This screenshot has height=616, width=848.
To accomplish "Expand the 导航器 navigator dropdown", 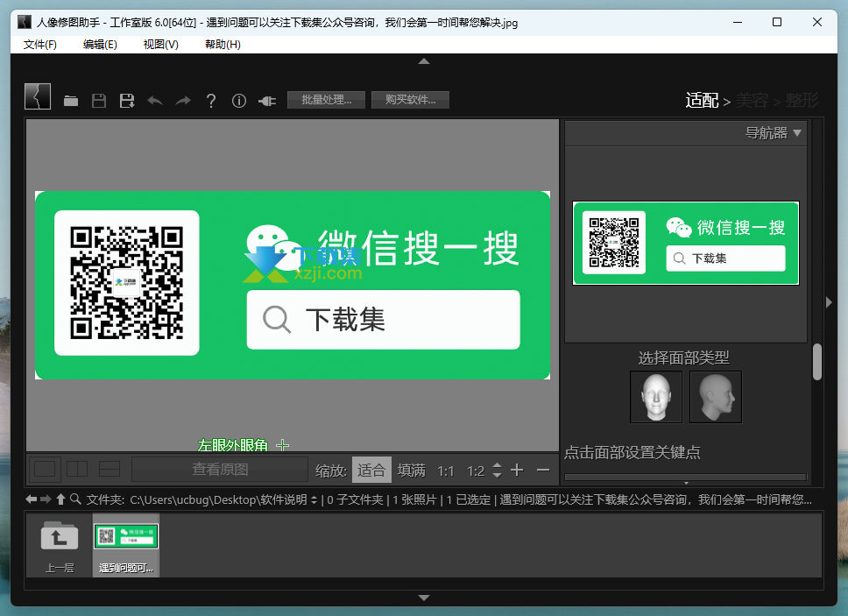I will pyautogui.click(x=796, y=133).
